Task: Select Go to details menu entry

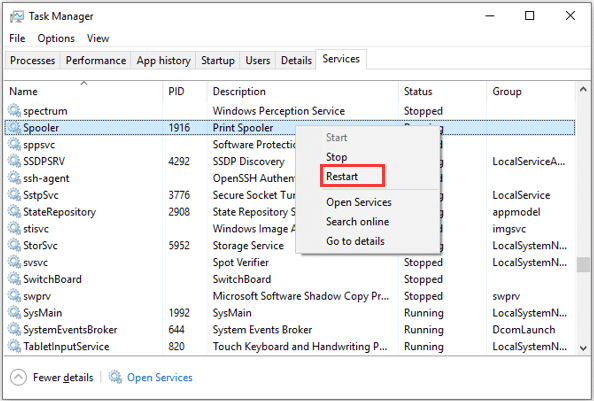Action: click(355, 241)
